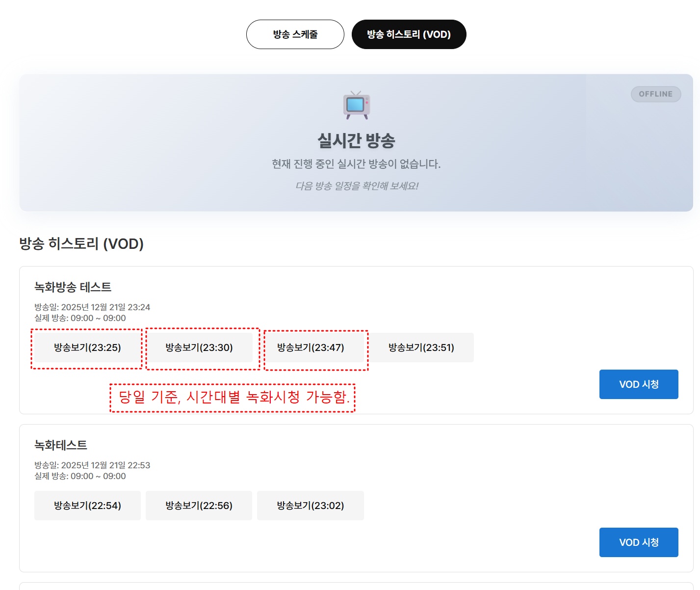Image resolution: width=700 pixels, height=590 pixels.
Task: Click the 방송일 2025년 12월 21일 23:24 text
Action: tap(92, 307)
